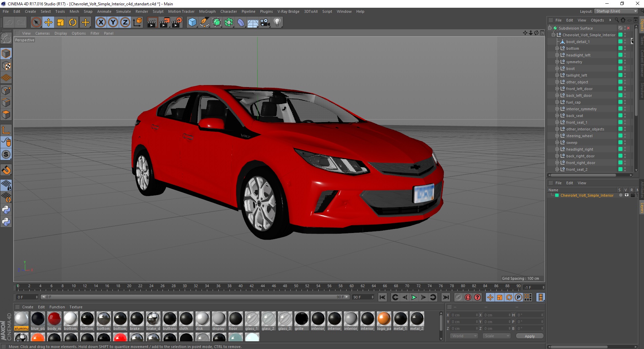Play the animation forward

(x=414, y=297)
